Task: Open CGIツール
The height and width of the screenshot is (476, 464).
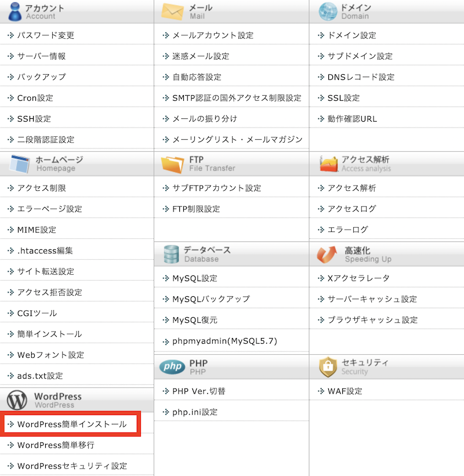Action: click(37, 313)
